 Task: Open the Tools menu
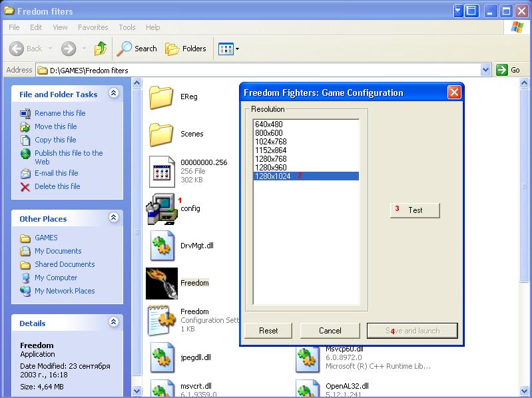click(x=127, y=27)
